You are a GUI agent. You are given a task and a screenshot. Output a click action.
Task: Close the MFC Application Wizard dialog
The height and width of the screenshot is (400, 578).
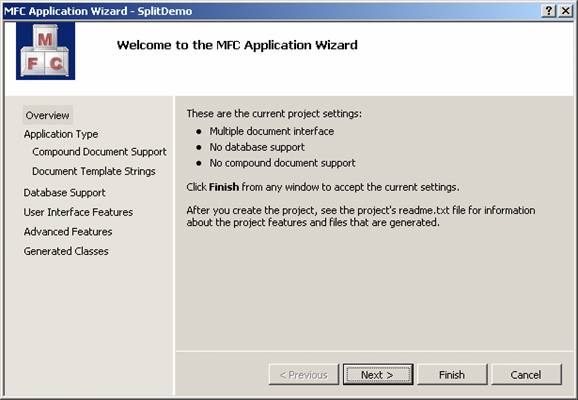(x=565, y=11)
